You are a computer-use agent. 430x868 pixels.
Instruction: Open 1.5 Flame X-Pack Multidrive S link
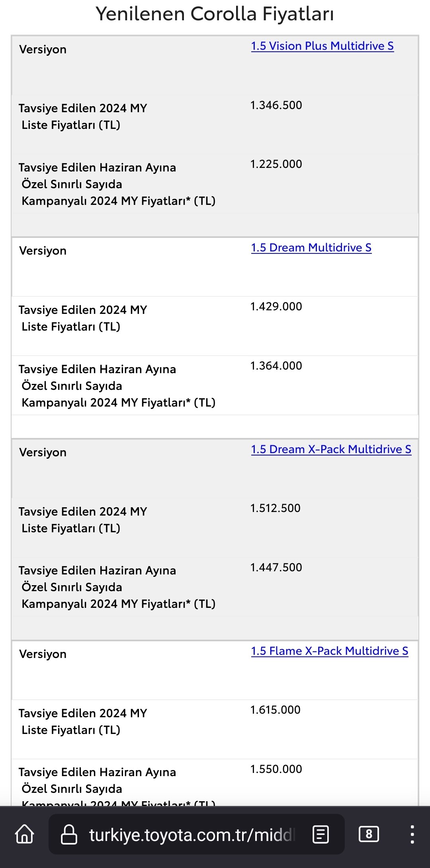tap(330, 651)
